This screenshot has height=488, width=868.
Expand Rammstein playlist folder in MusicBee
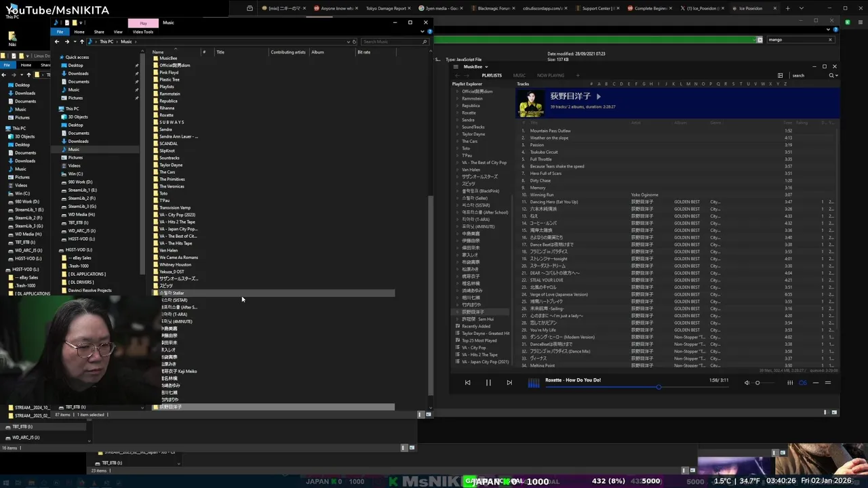tap(457, 98)
